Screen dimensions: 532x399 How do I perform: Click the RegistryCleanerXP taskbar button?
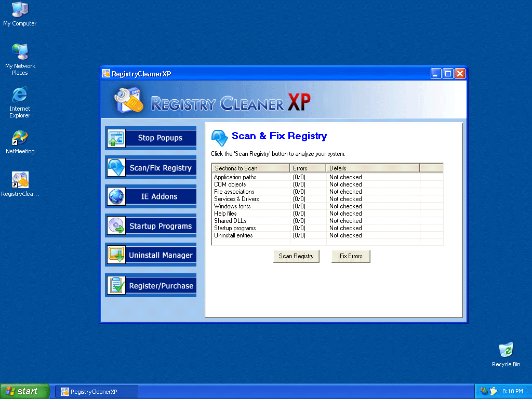[97, 391]
